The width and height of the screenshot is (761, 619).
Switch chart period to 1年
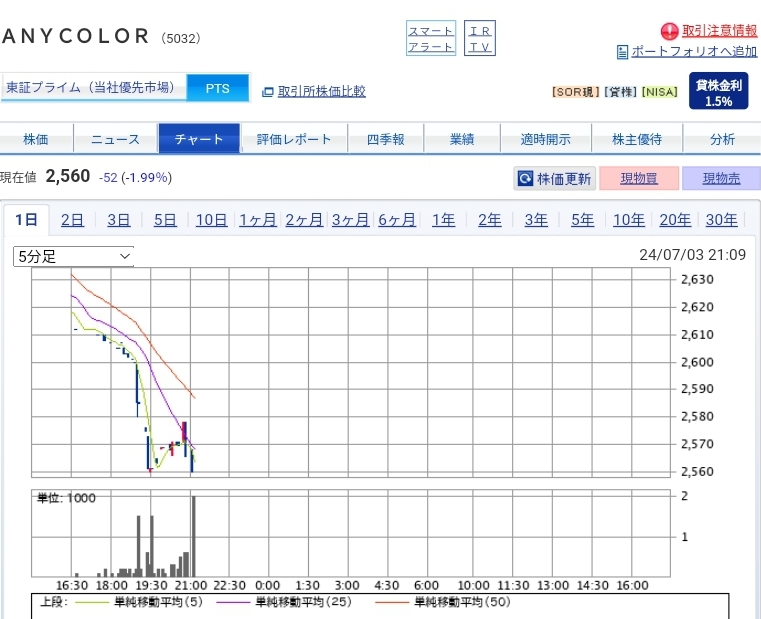pyautogui.click(x=444, y=220)
